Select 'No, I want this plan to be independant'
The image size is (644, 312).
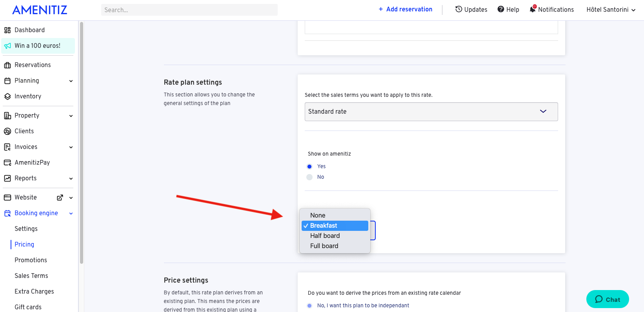[x=309, y=306]
